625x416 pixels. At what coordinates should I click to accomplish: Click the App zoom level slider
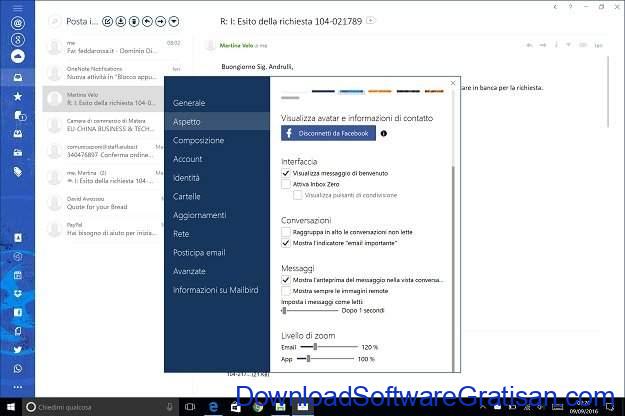tap(325, 359)
